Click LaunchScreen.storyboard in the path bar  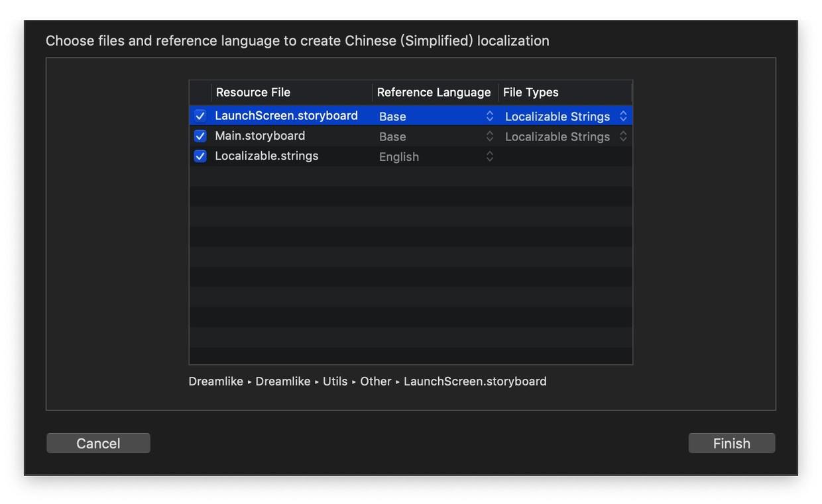coord(475,381)
